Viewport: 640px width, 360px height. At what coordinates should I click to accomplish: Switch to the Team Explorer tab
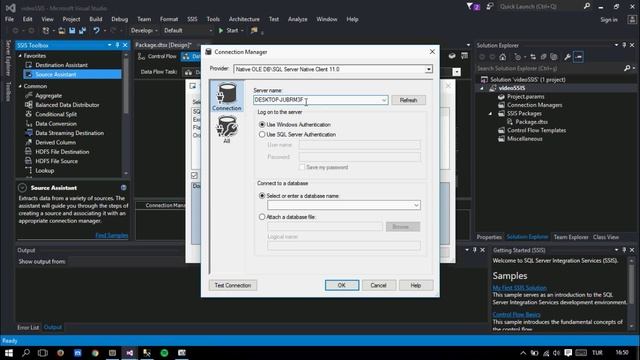click(571, 237)
